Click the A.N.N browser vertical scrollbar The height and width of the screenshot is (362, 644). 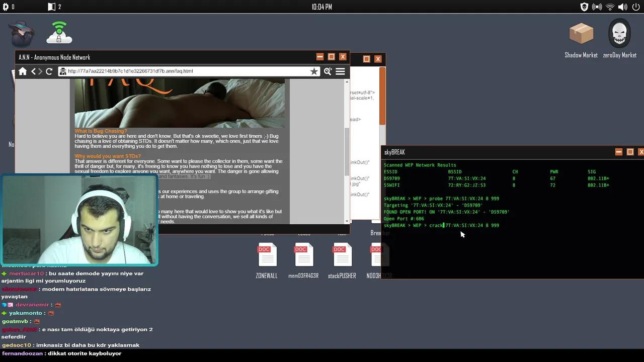pos(347,152)
